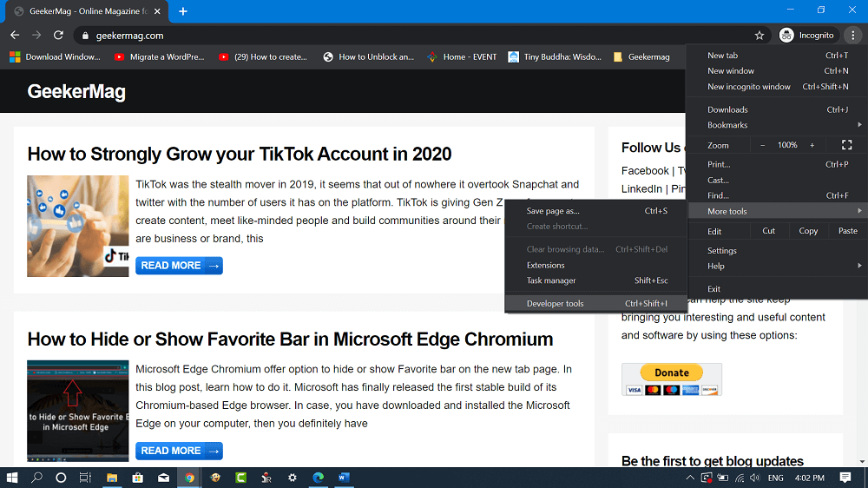Open Developer tools from the submenu
Viewport: 868px width, 488px height.
(x=595, y=304)
